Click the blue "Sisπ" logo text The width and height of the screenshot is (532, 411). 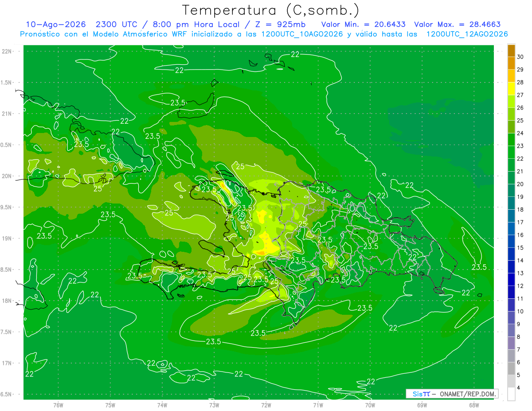[x=421, y=394]
